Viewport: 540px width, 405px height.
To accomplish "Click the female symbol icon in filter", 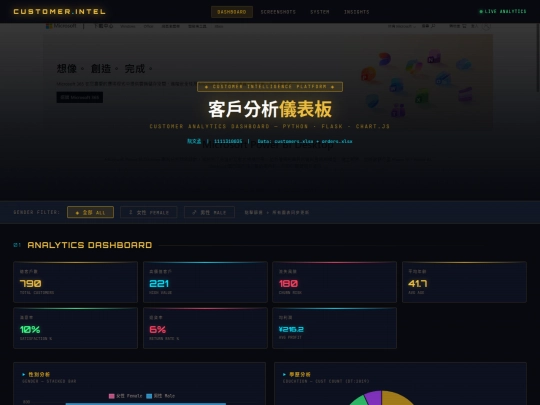I will pos(131,212).
